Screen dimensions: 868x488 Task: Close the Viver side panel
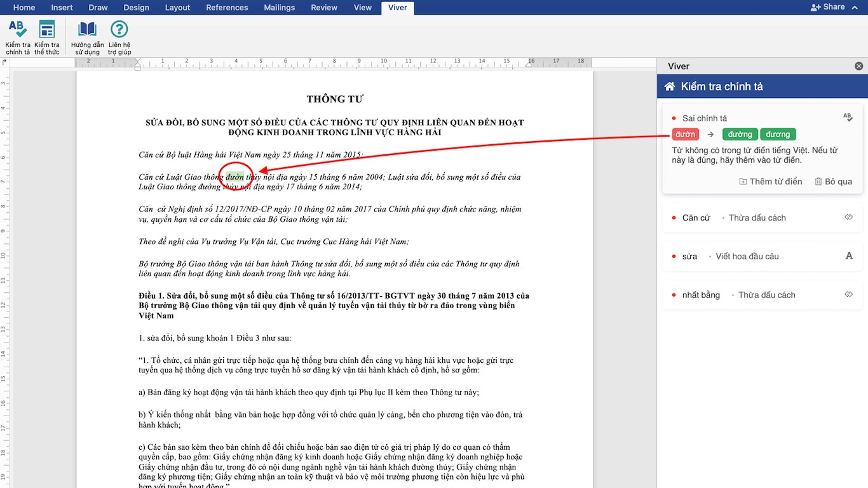click(x=859, y=66)
